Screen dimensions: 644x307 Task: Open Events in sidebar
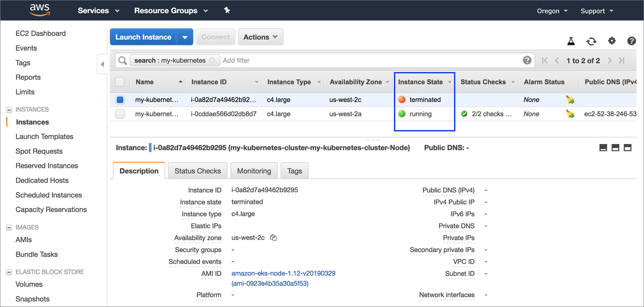[x=26, y=48]
